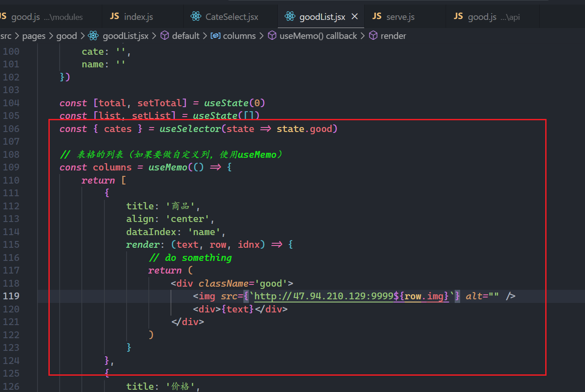This screenshot has height=392, width=585.
Task: Click the JS icon on good.js api tab
Action: pyautogui.click(x=458, y=17)
